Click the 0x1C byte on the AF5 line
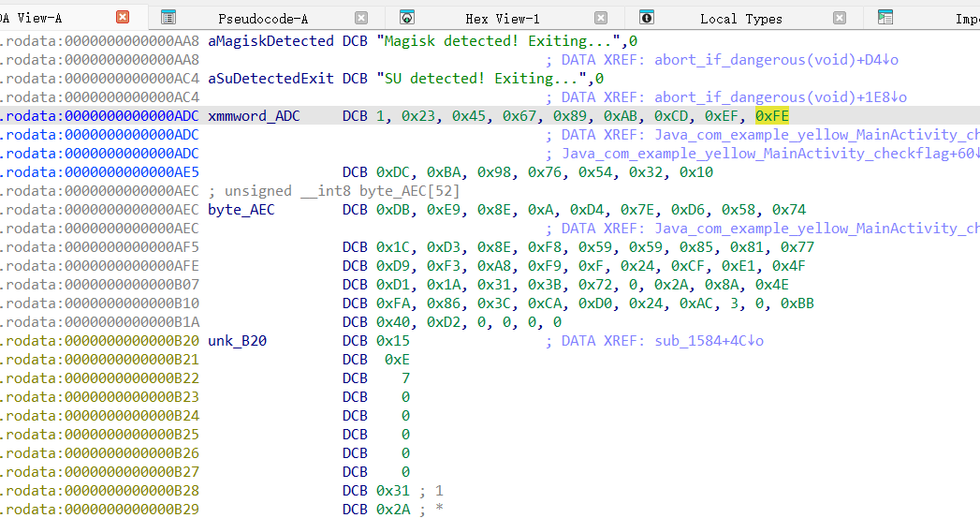Viewport: 980px width, 518px height. [392, 247]
